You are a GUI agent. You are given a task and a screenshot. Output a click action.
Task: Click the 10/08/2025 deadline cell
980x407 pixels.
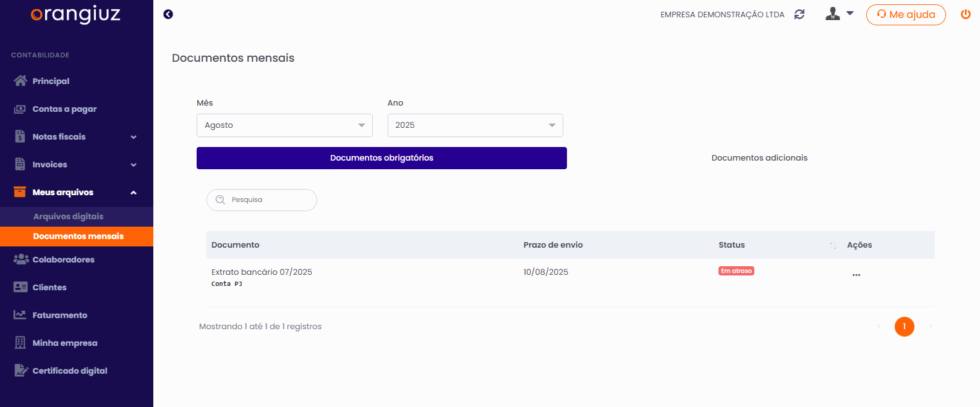[x=546, y=272]
